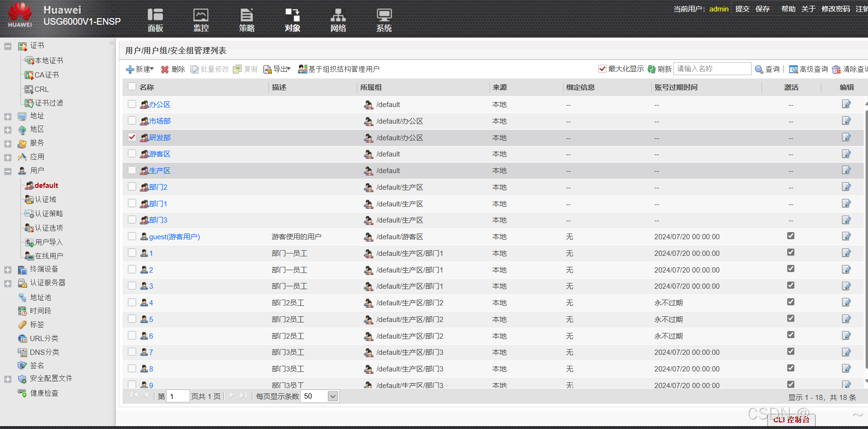Image resolution: width=868 pixels, height=429 pixels.
Task: Focus the 请输入名称 search field
Action: (x=712, y=69)
